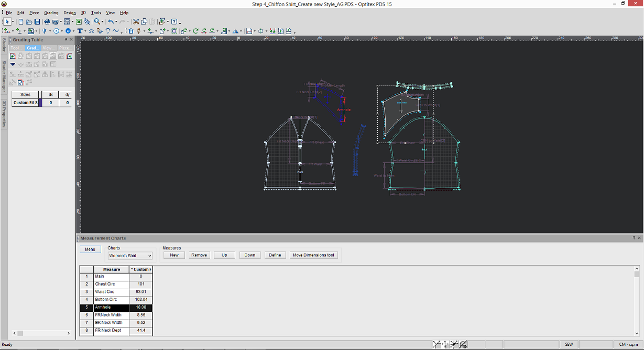Image resolution: width=644 pixels, height=350 pixels.
Task: Click the D circle icon in status bar
Action: pos(463,344)
